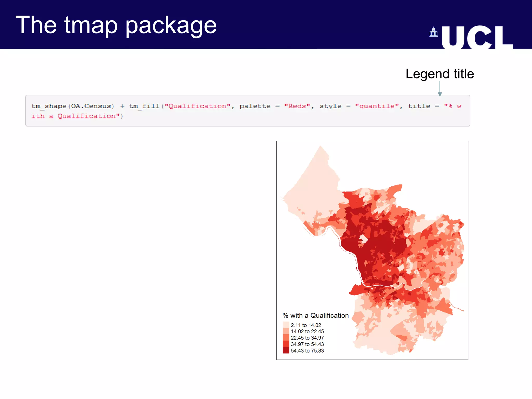This screenshot has width=532, height=399.
Task: Click the 'Legend title' annotation text
Action: coord(440,74)
